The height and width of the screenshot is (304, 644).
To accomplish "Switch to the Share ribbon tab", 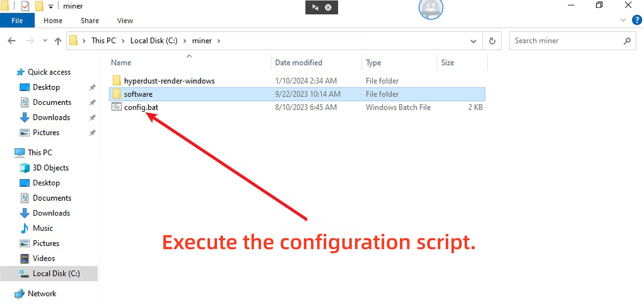I will [89, 20].
